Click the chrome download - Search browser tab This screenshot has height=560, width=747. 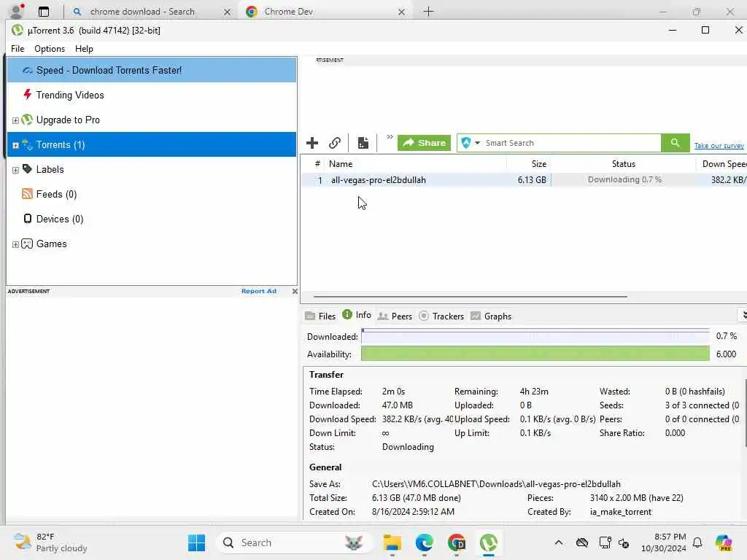150,12
